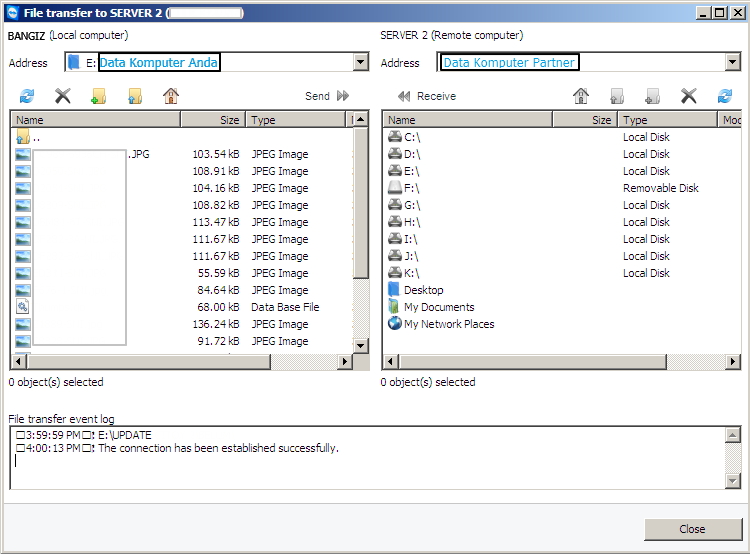
Task: Open remote My Documents folder
Action: pyautogui.click(x=431, y=307)
